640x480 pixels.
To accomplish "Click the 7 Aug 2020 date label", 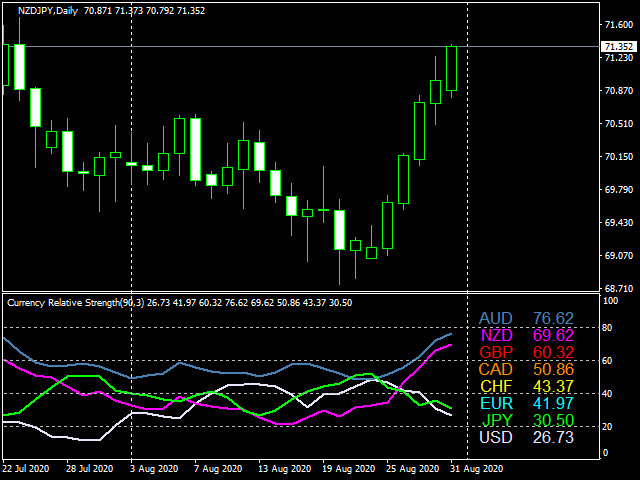I will coord(218,469).
